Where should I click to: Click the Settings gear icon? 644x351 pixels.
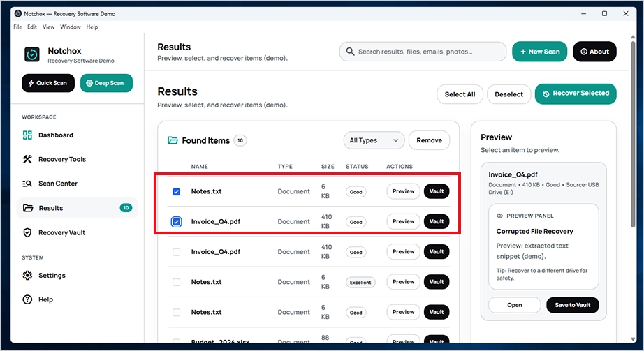pyautogui.click(x=27, y=276)
